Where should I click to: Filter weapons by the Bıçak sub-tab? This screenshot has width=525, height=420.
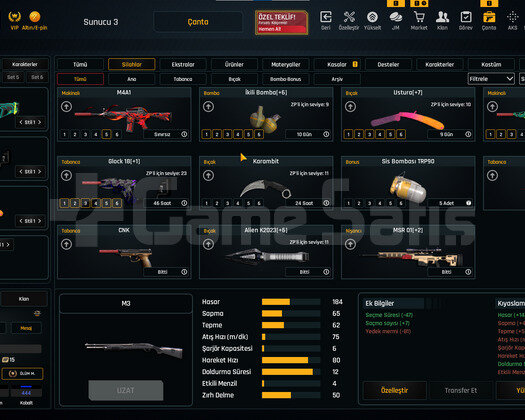point(234,79)
